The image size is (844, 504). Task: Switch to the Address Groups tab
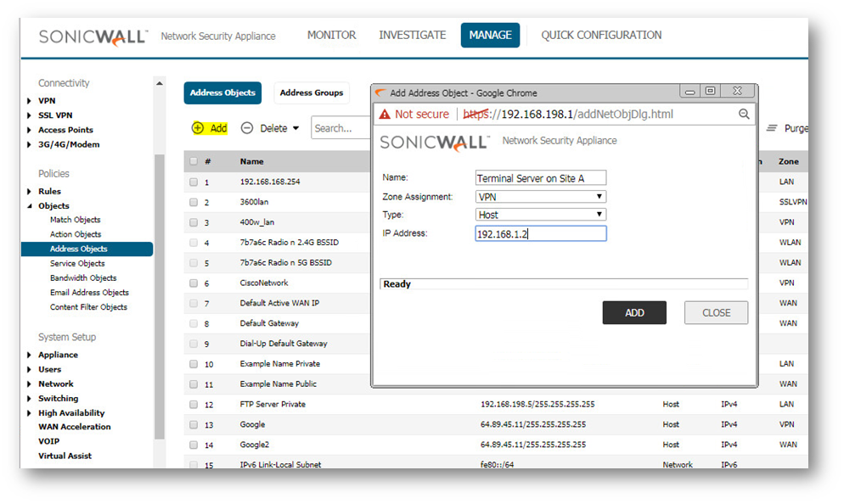(312, 92)
